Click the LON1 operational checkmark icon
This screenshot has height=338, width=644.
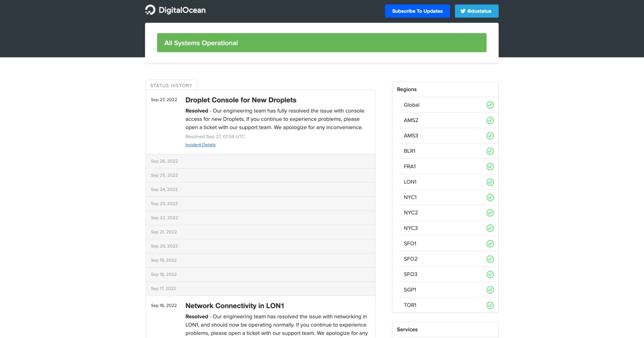(490, 182)
